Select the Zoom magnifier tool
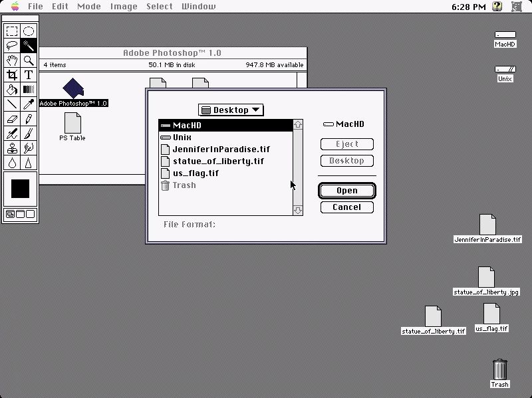532x398 pixels. [29, 60]
